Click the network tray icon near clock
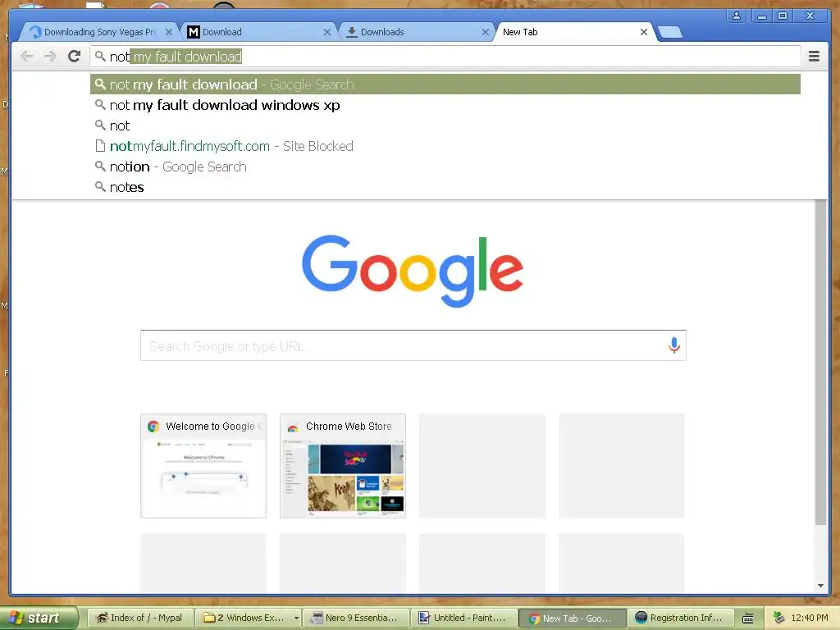The height and width of the screenshot is (630, 840). 779,618
